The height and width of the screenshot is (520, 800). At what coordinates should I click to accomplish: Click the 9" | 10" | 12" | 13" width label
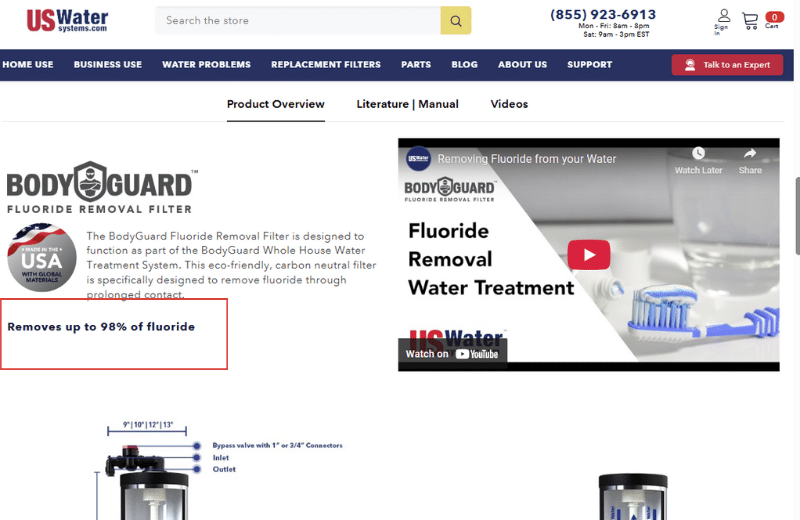pyautogui.click(x=148, y=425)
